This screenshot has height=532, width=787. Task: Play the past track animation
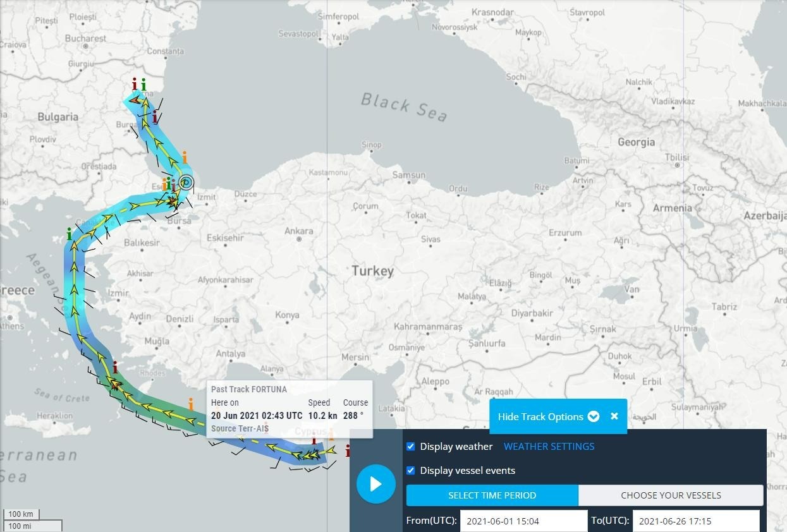coord(375,484)
